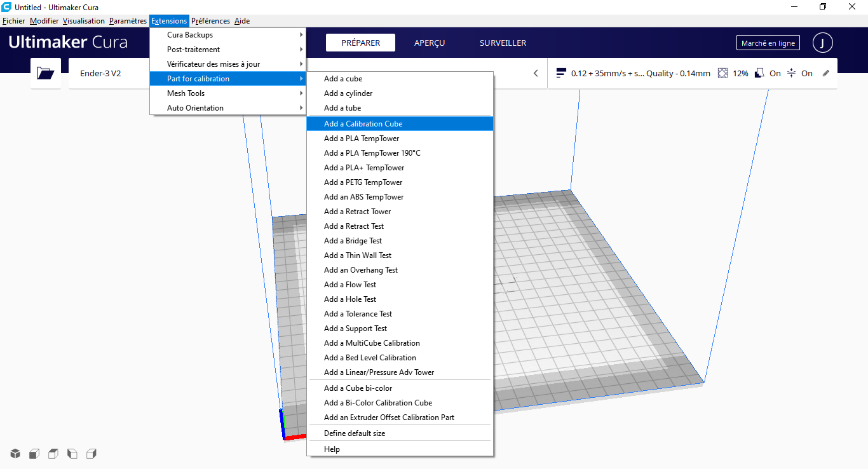Select Add a Tolerance Test
Screen dimensions: 868x469
400,314
